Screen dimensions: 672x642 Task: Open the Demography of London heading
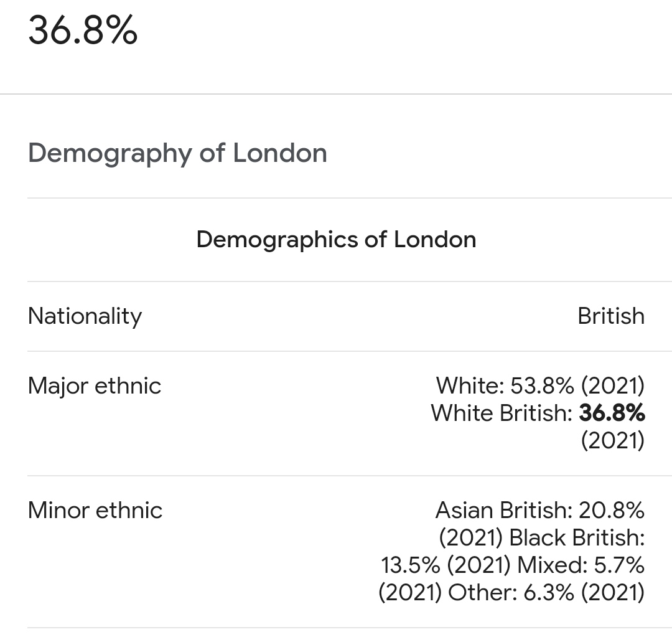tap(177, 153)
